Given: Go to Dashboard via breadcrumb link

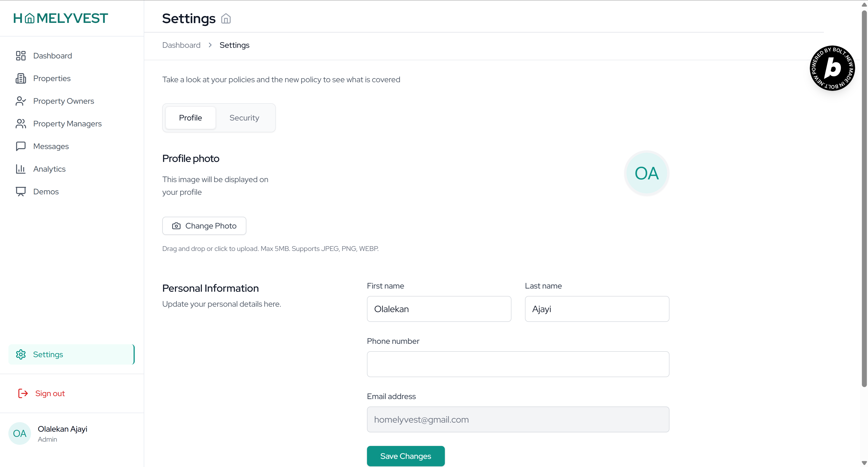Looking at the screenshot, I should tap(181, 45).
